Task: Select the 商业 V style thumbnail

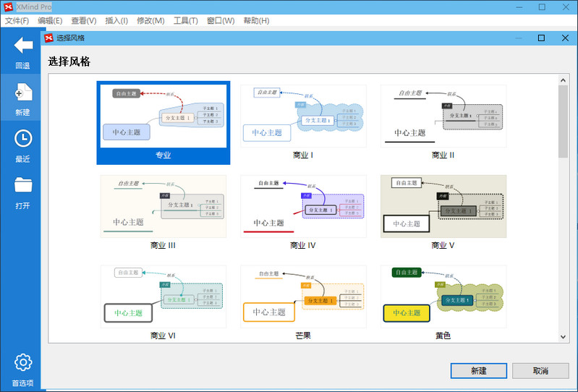Action: point(443,206)
